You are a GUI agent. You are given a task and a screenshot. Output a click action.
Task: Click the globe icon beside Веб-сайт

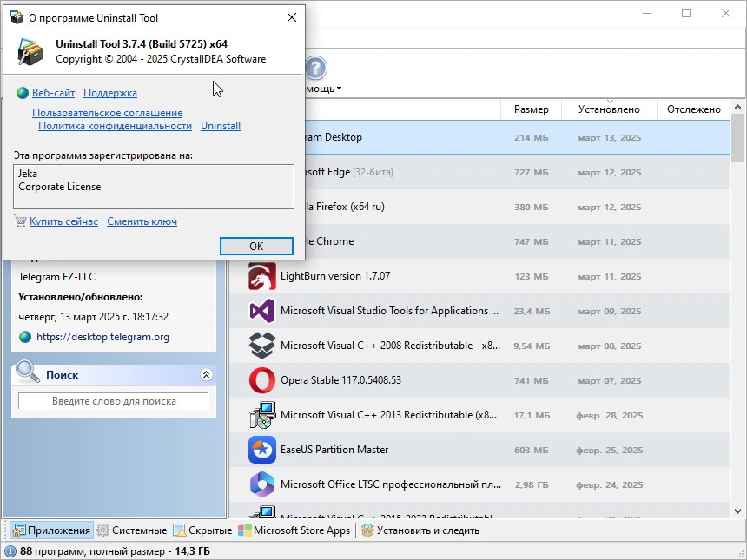(x=23, y=93)
